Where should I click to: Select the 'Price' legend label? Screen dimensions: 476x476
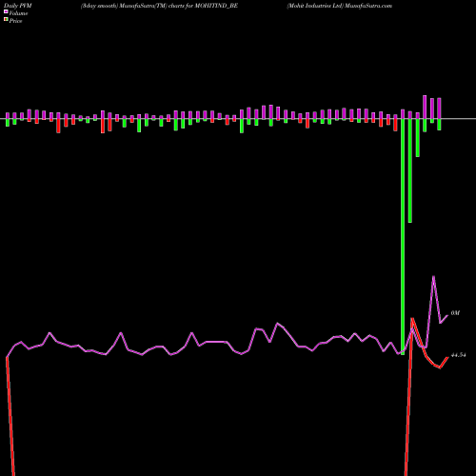(x=15, y=21)
